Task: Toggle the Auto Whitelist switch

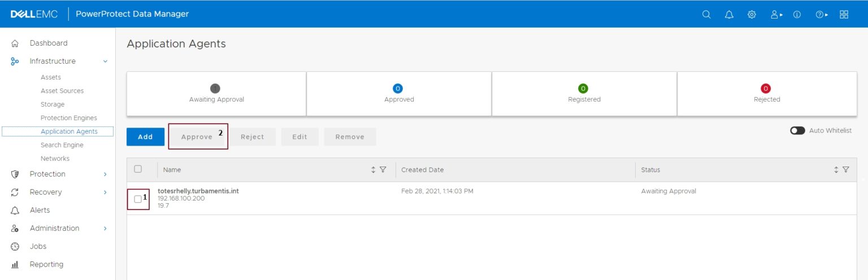Action: (797, 130)
